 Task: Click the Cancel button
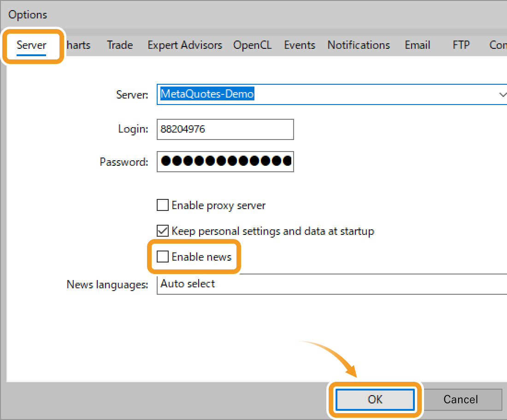(x=461, y=399)
